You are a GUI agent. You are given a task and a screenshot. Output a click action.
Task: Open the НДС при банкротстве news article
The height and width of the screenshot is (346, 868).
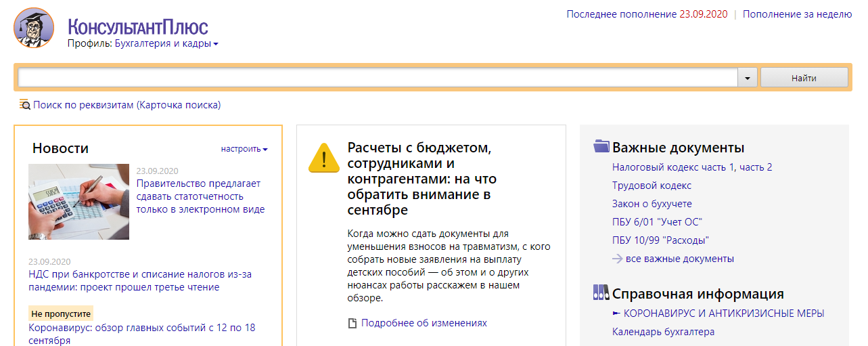click(x=139, y=280)
